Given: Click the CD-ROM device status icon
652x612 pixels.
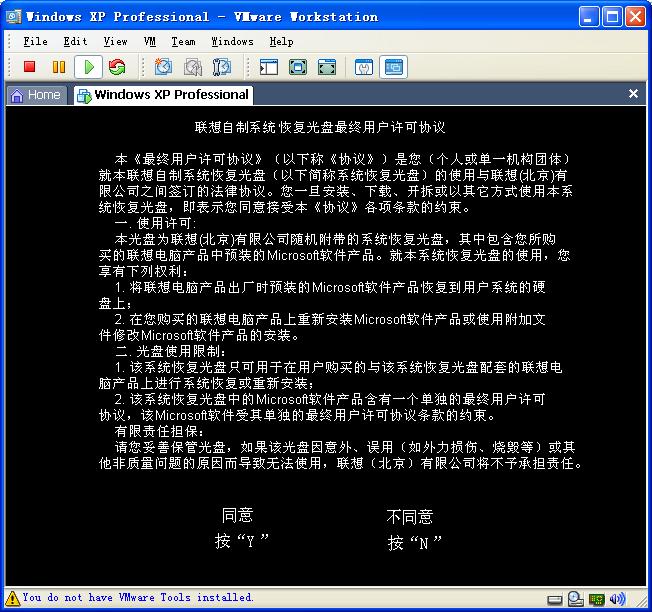Looking at the screenshot, I should [x=576, y=598].
